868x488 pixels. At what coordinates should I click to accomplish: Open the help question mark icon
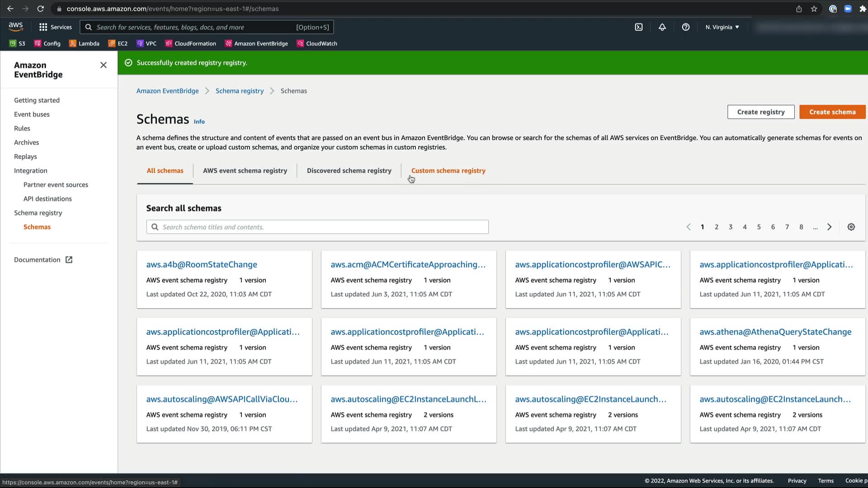685,27
